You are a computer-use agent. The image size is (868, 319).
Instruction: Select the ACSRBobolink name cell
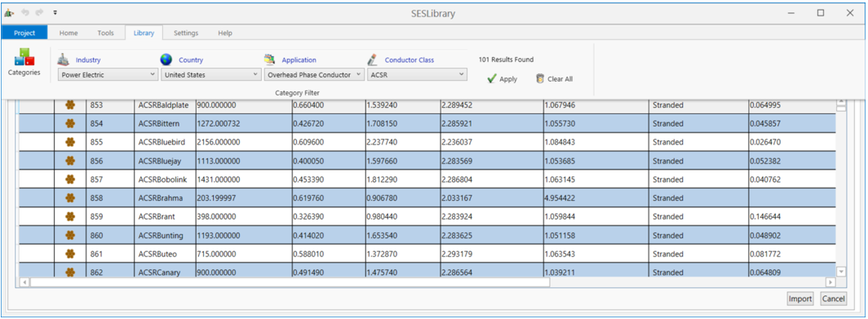click(165, 179)
